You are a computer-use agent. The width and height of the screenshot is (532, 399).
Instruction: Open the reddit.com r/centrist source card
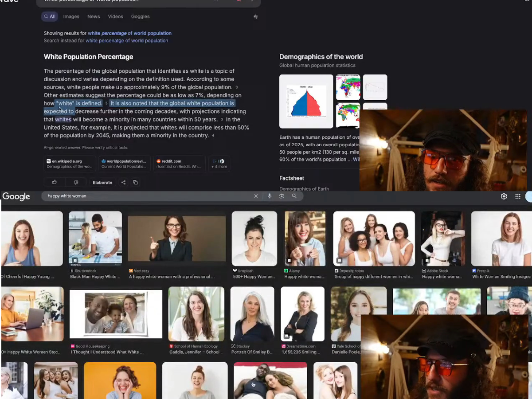(x=179, y=164)
